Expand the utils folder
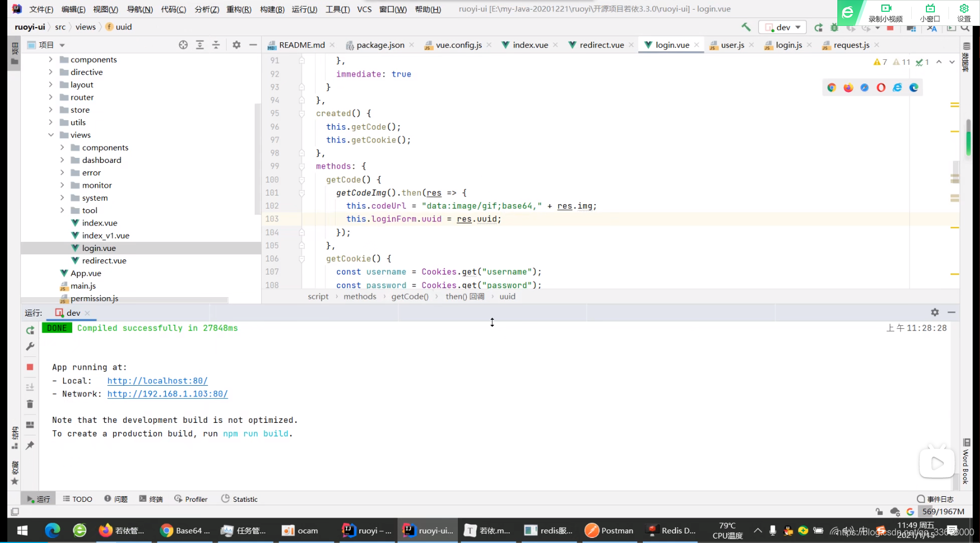The image size is (980, 543). click(x=51, y=122)
